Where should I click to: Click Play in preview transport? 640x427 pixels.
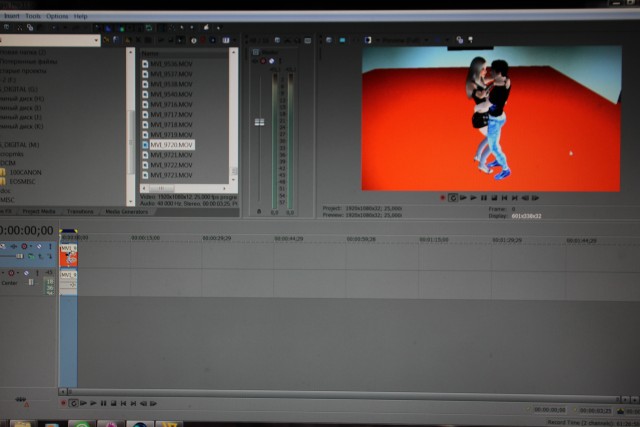click(473, 198)
